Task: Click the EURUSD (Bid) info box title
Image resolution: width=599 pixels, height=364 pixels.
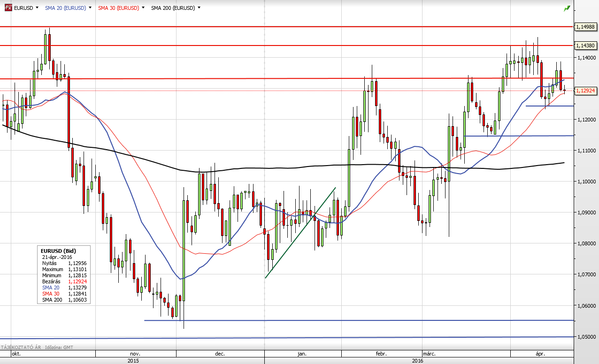Action: [x=59, y=251]
